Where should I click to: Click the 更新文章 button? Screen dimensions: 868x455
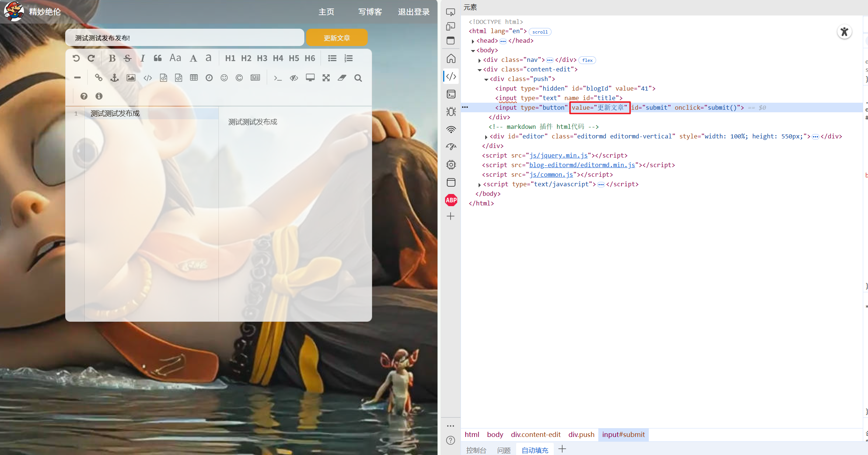coord(336,38)
